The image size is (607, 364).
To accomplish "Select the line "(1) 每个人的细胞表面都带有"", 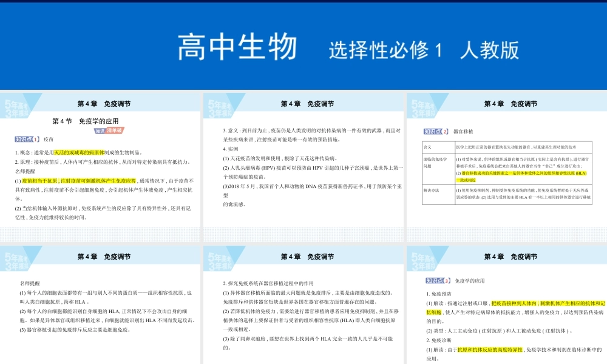I will click(x=106, y=293).
